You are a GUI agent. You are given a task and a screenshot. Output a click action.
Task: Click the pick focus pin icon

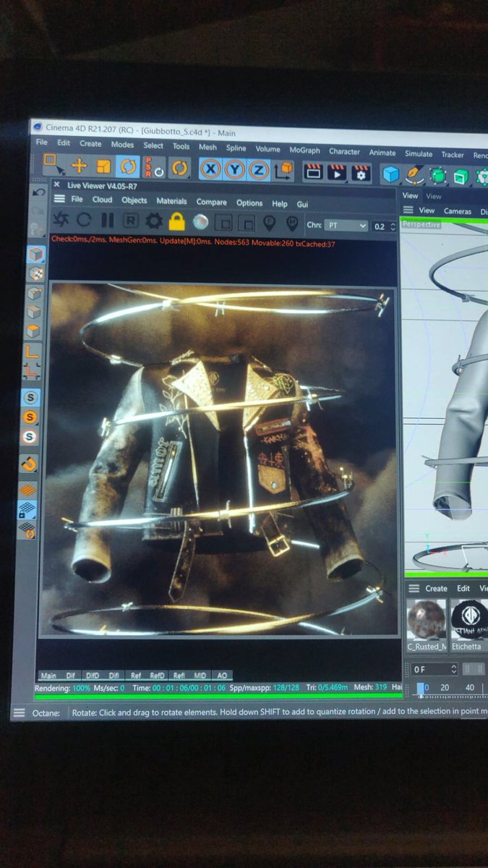[269, 224]
